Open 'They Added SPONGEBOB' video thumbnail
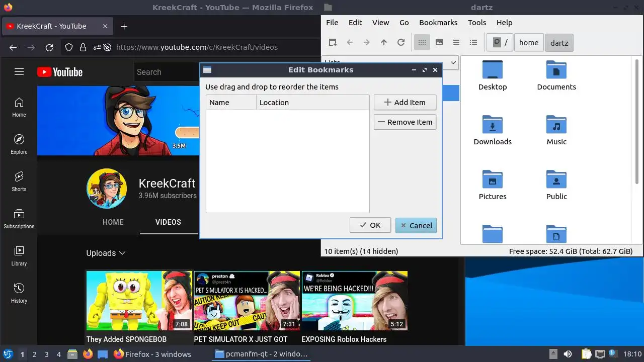This screenshot has width=644, height=362. click(139, 301)
